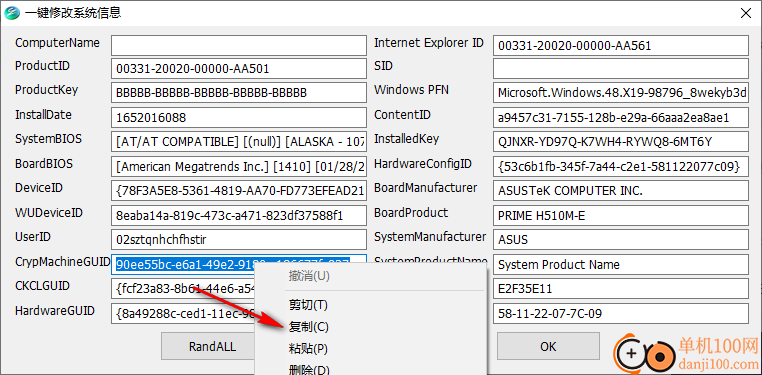Click the BoardManufacturer ASUSTeK field
This screenshot has width=762, height=375.
click(621, 191)
